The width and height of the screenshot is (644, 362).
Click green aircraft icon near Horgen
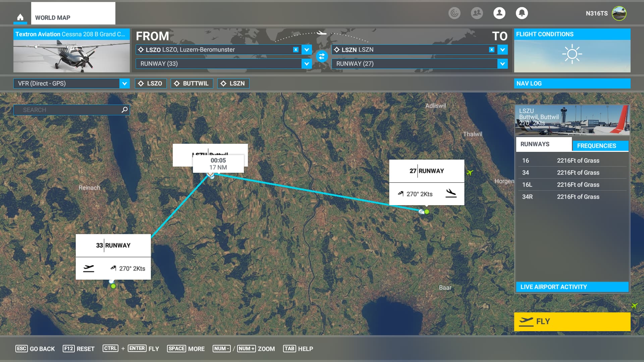coord(470,172)
